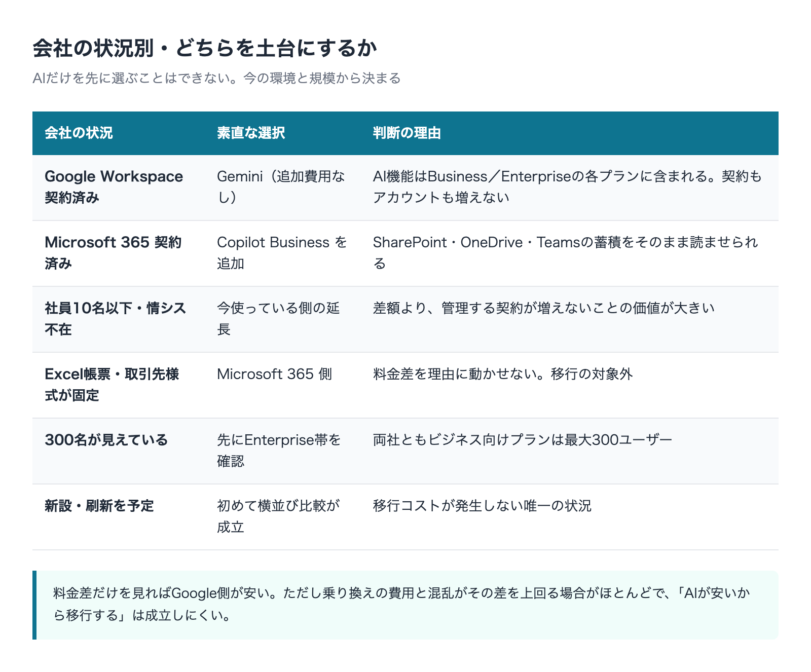Select the Excel帳票・取引先様式が固定 cell
Viewport: 811px width, 672px height.
[x=119, y=385]
